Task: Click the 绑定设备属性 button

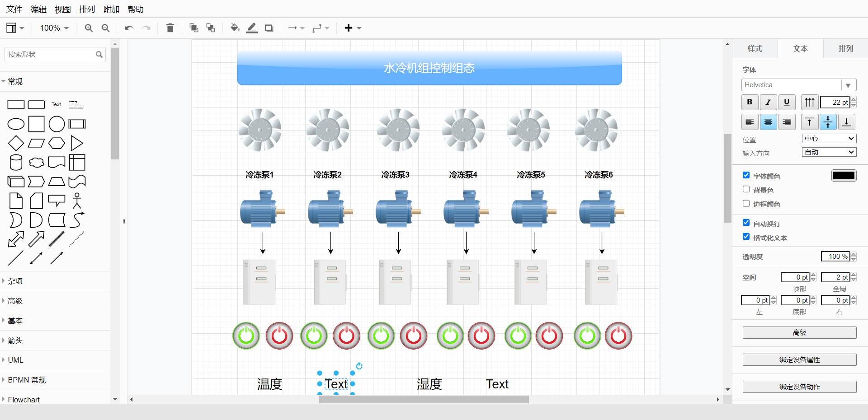Action: [x=799, y=359]
